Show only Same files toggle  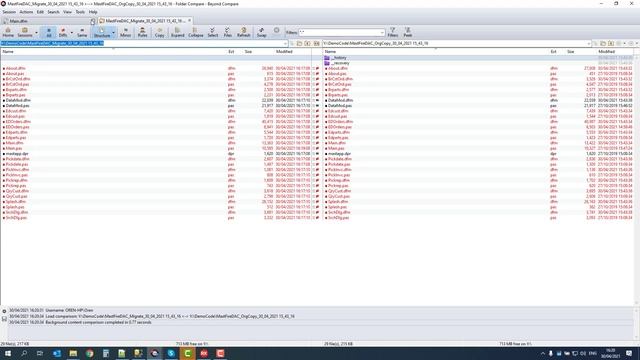[x=82, y=32]
